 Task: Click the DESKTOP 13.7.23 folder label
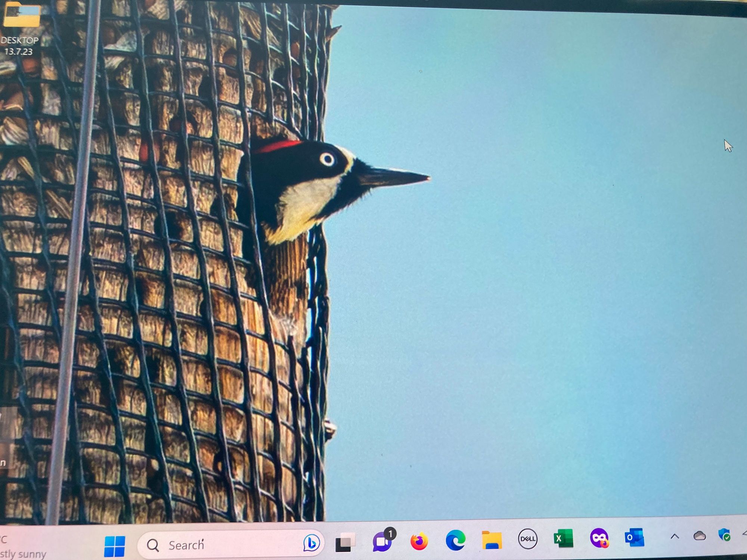[19, 46]
